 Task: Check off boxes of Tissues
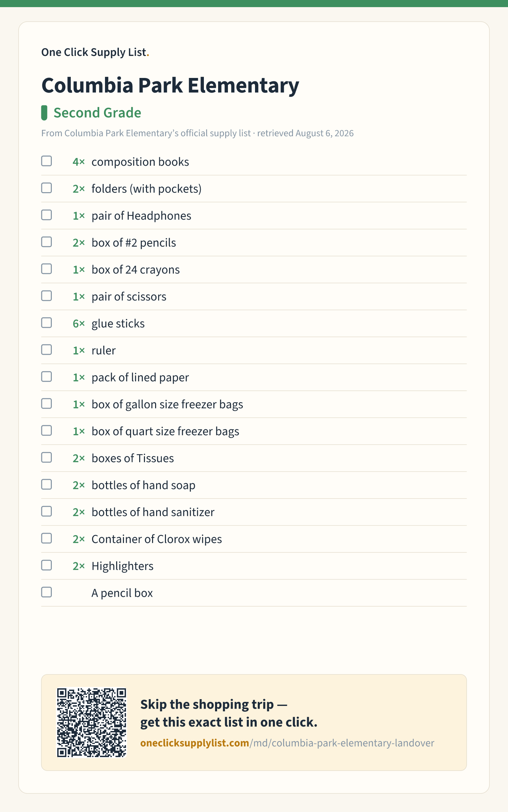coord(46,458)
